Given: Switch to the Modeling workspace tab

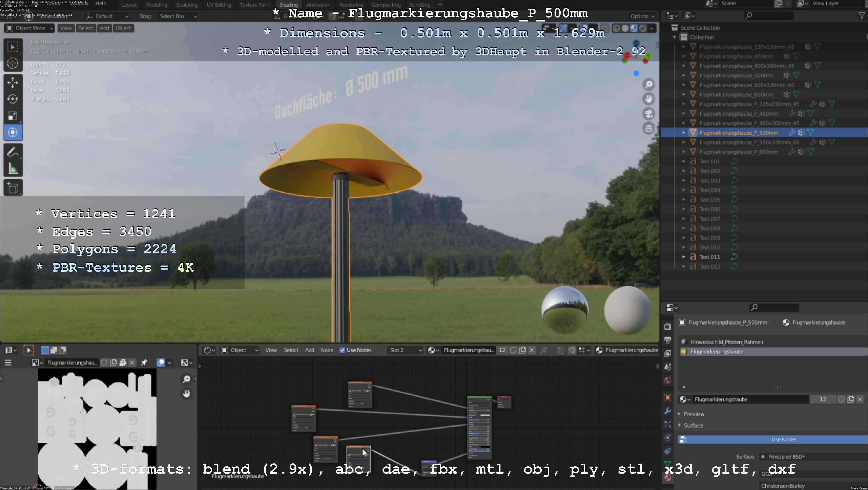Looking at the screenshot, I should pyautogui.click(x=157, y=5).
